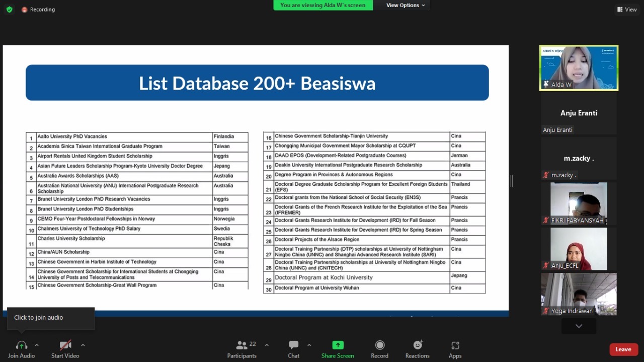Start Video with the crossed camera icon
The width and height of the screenshot is (644, 362).
(65, 349)
